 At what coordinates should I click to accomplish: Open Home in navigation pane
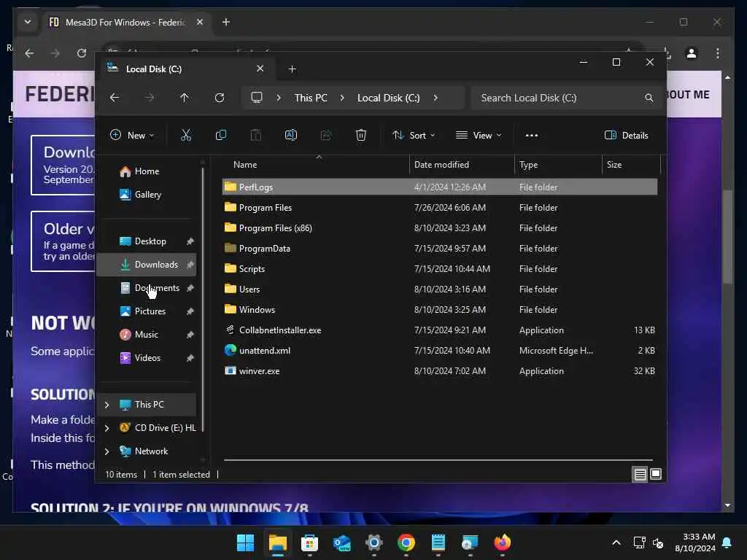pyautogui.click(x=147, y=171)
